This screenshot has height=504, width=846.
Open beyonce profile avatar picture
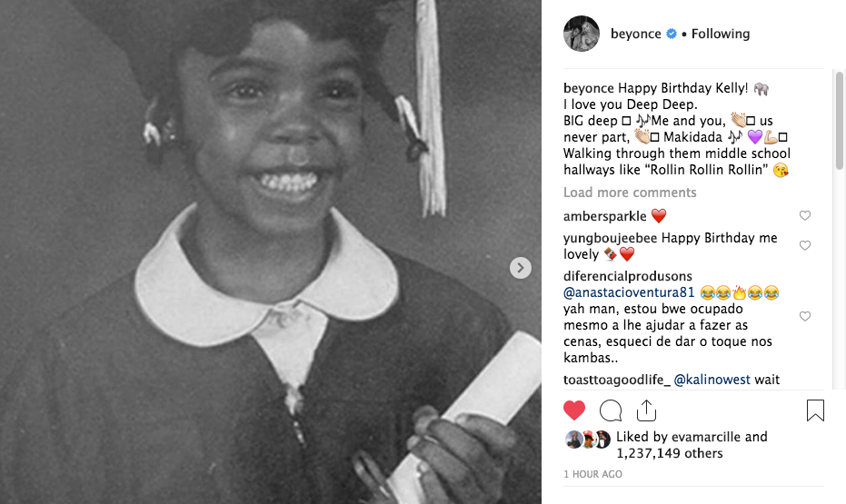click(582, 34)
